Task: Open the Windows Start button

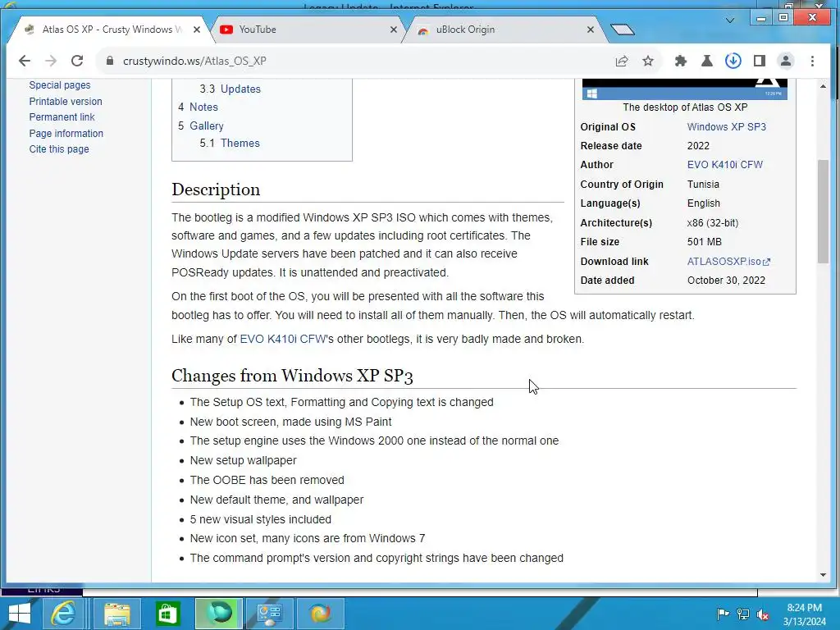Action: (20, 614)
